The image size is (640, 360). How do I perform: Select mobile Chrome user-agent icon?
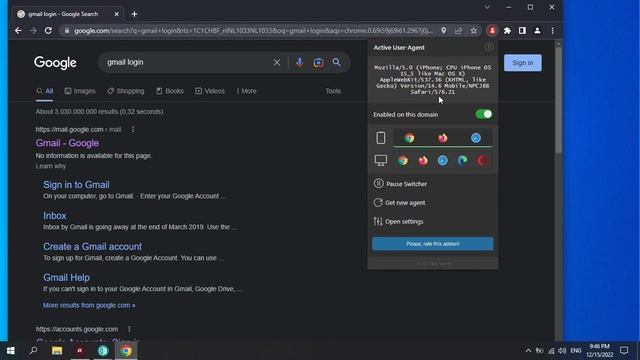409,138
